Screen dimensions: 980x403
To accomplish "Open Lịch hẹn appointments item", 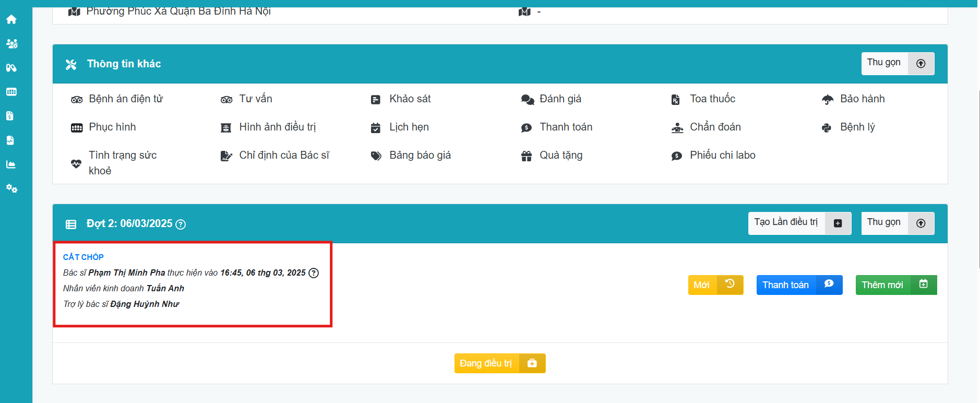I will (x=409, y=127).
